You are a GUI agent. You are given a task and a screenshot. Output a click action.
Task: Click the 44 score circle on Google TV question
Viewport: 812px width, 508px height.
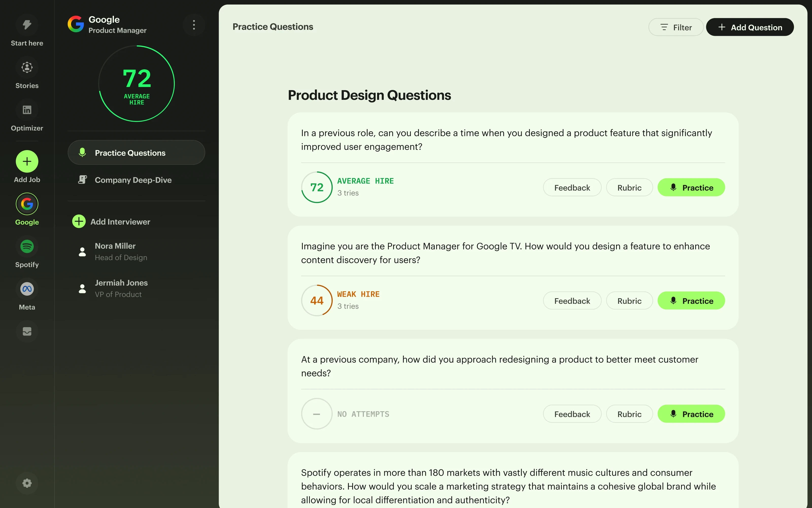coord(317,300)
